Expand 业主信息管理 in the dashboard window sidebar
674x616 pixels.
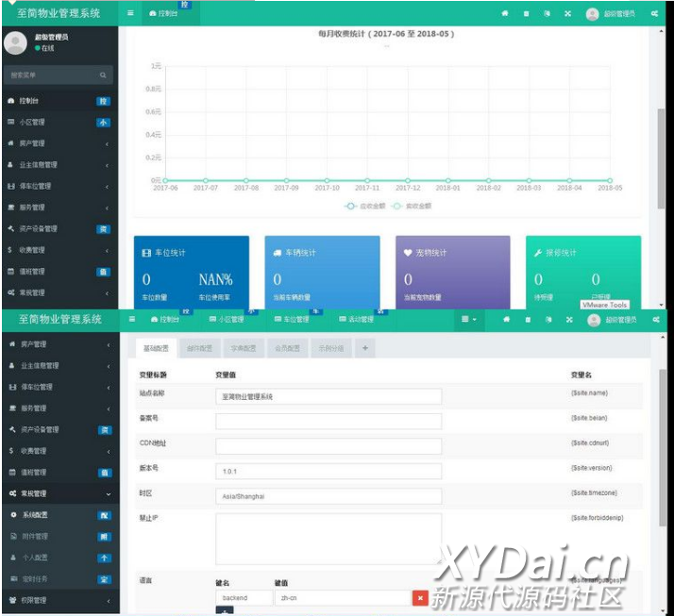coord(60,164)
